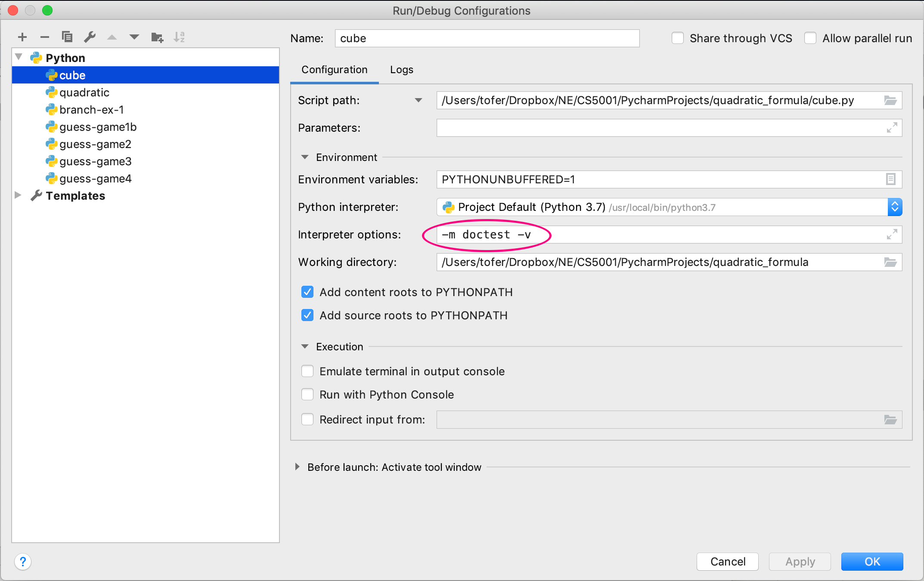Image resolution: width=924 pixels, height=581 pixels.
Task: Click the remove configuration minus icon
Action: tap(45, 37)
